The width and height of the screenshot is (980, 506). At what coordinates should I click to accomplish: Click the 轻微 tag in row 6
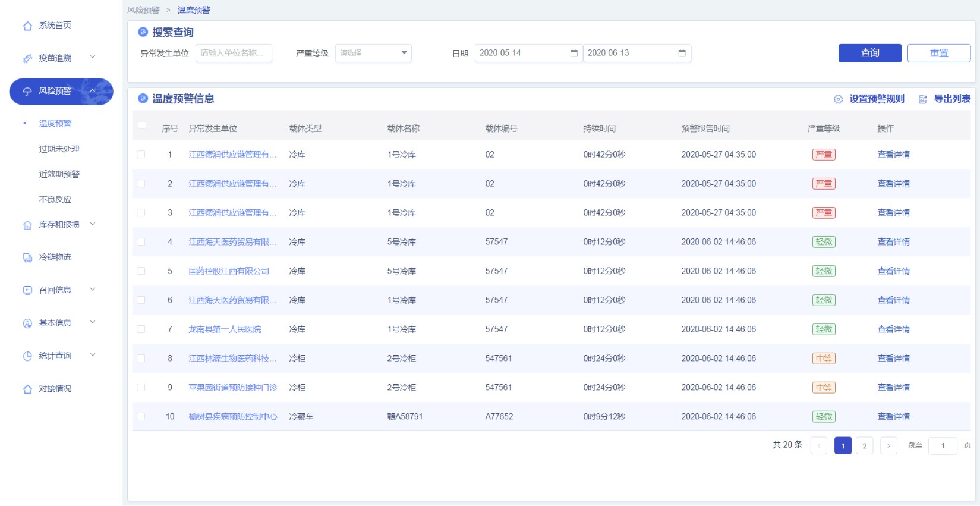coord(824,300)
